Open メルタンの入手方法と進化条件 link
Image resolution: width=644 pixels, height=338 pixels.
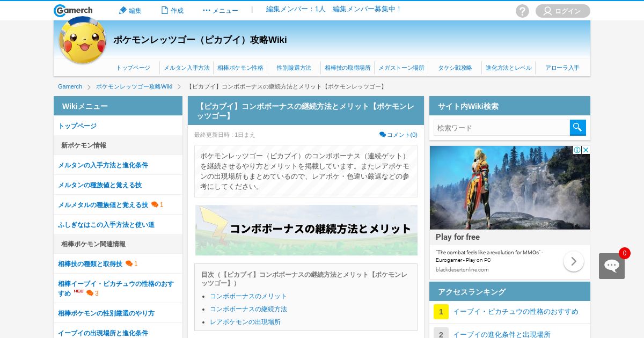pyautogui.click(x=103, y=165)
